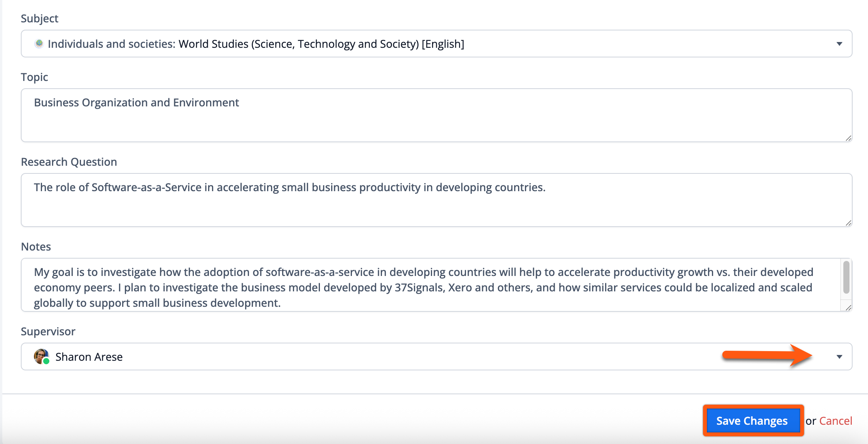Click the Save Changes button
Viewport: 868px width, 444px height.
752,420
